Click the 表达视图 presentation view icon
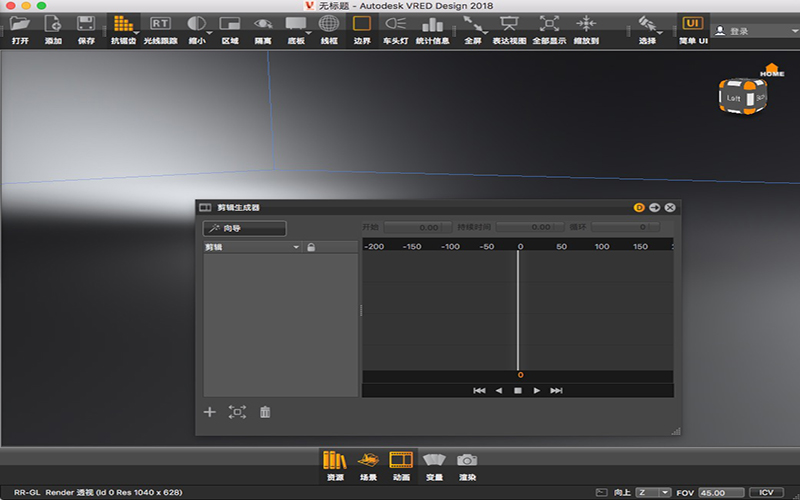800x500 pixels. pos(509,23)
